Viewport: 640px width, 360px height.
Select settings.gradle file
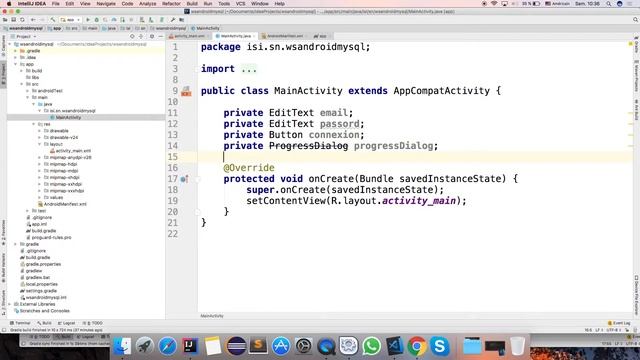(x=41, y=291)
